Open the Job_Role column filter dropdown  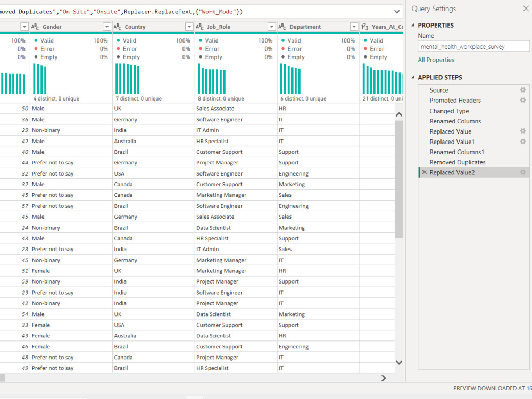coord(271,27)
